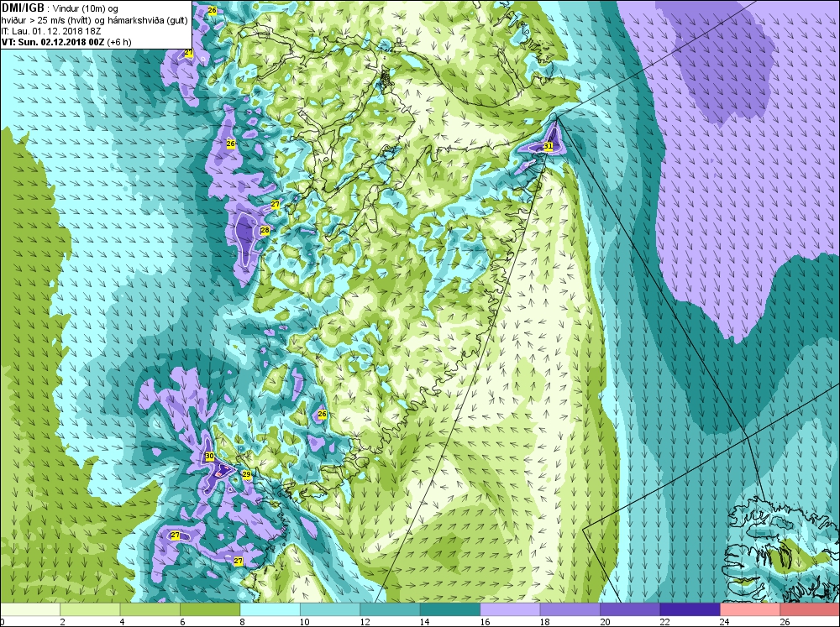Click the 'hviður > 25 m/s (hvítt)' caption line
840x627 pixels.
[x=94, y=20]
